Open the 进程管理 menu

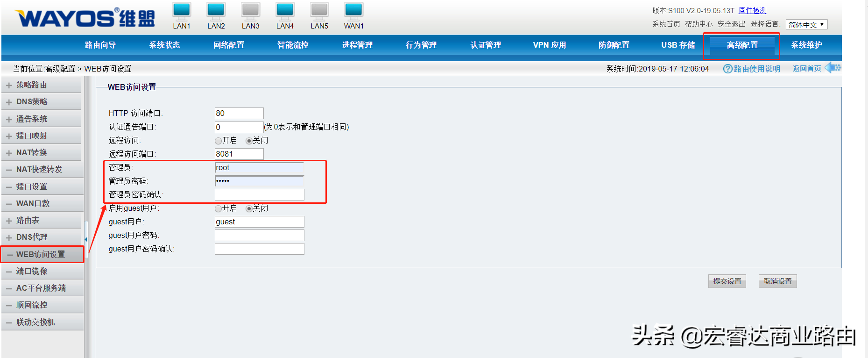357,45
